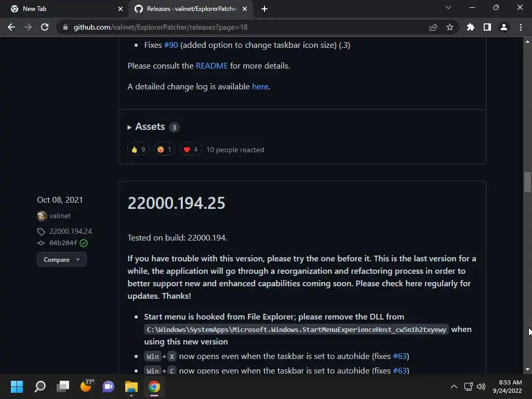The width and height of the screenshot is (532, 399).
Task: Open valinet's profile avatar
Action: (42, 216)
